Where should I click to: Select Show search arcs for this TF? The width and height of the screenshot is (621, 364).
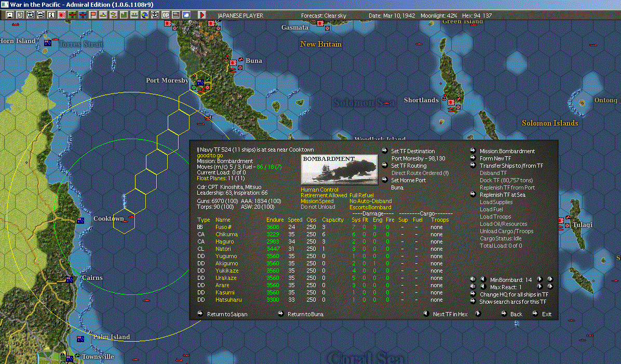tap(512, 301)
